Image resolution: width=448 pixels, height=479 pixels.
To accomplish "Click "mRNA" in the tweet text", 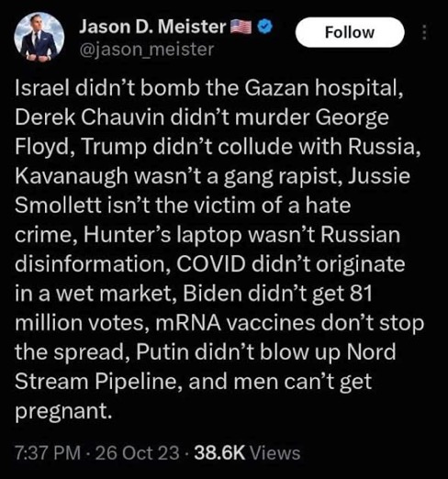I will pos(188,323).
